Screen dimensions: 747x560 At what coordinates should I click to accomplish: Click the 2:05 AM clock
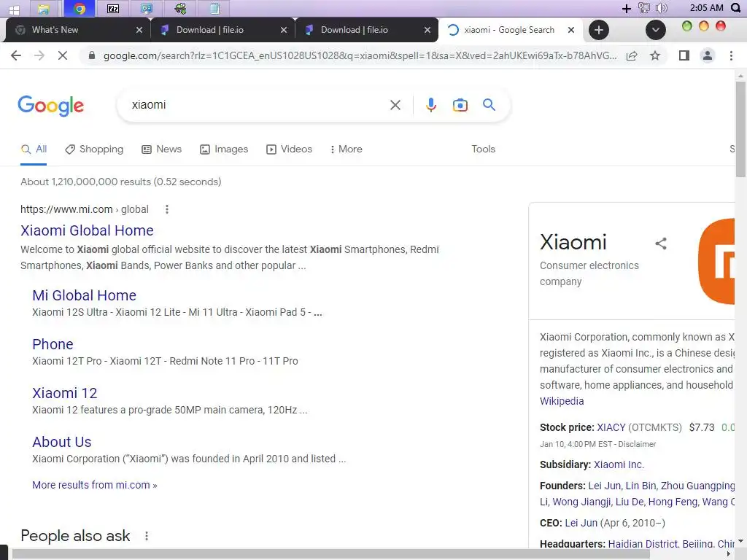coord(706,7)
